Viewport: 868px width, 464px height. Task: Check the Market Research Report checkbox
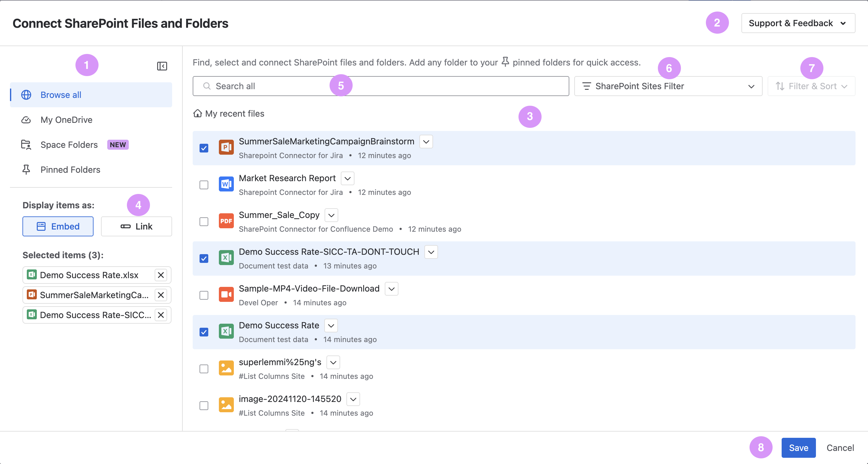pos(204,185)
